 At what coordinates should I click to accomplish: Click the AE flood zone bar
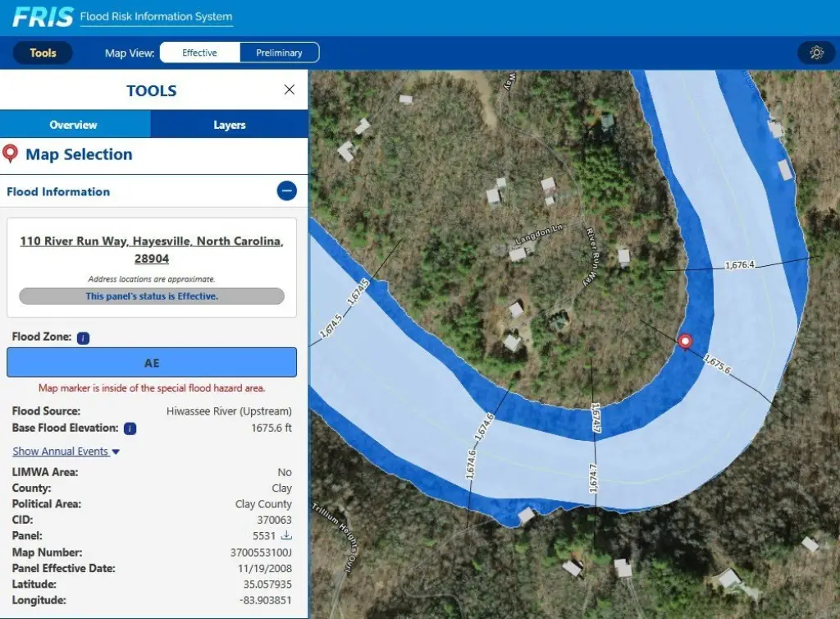pos(151,362)
